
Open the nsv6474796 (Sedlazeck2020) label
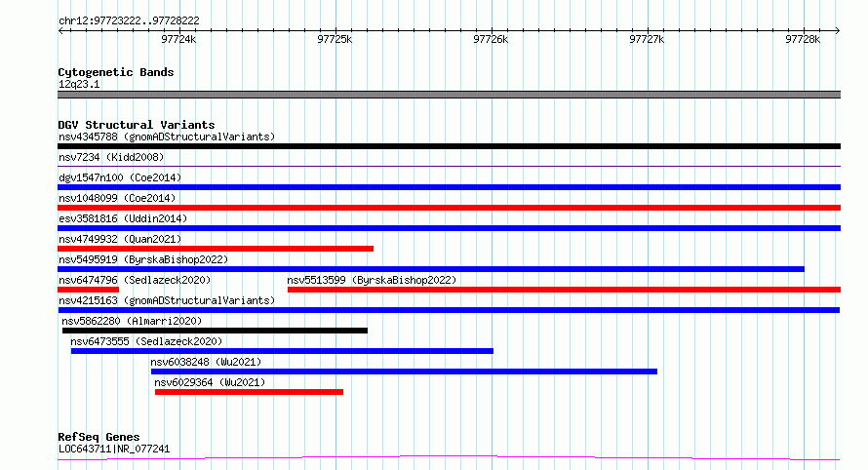[135, 280]
